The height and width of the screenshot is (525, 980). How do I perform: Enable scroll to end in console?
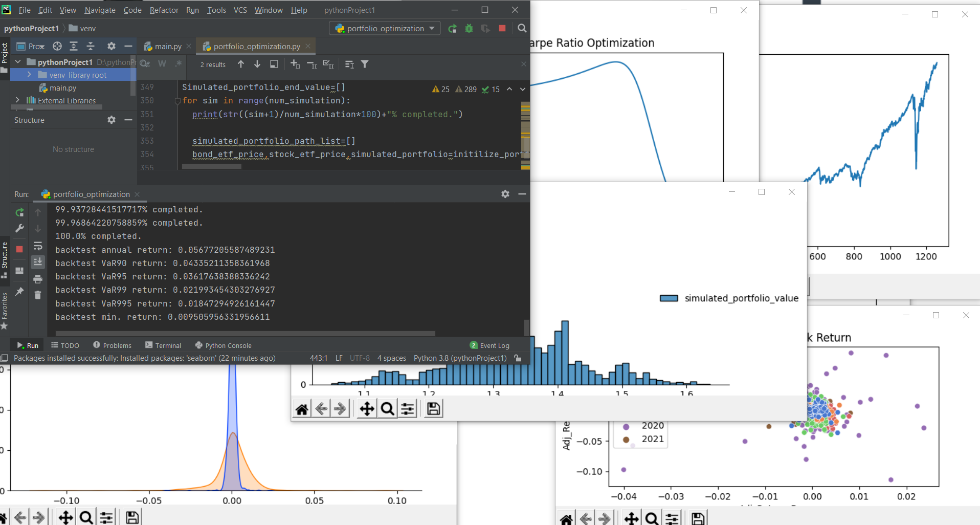[38, 262]
